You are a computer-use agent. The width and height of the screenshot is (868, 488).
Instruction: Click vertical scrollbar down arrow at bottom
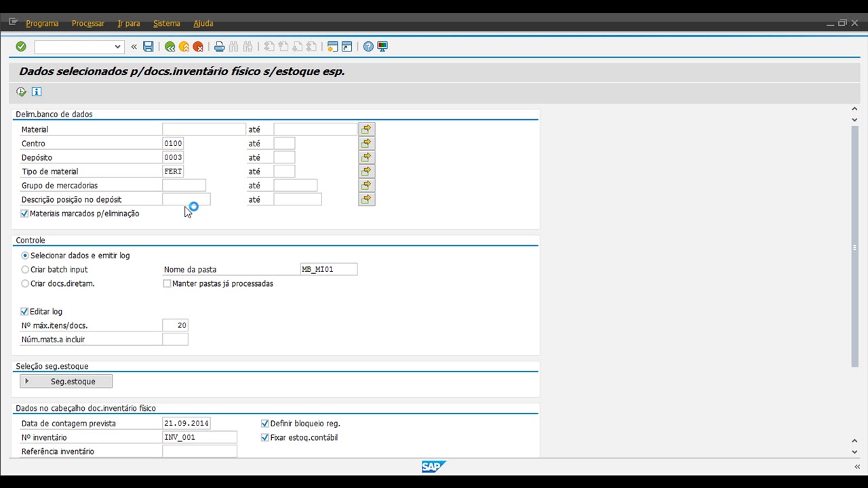tap(854, 451)
